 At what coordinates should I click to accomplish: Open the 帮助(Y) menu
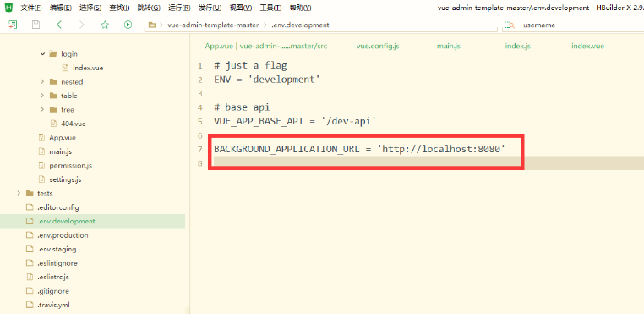(x=300, y=8)
